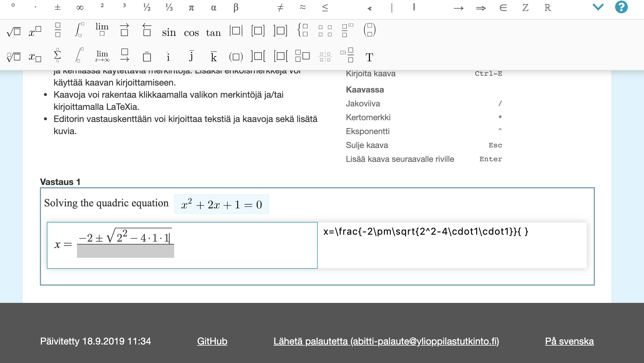Collapse special characters with chevron arrow

click(x=598, y=7)
